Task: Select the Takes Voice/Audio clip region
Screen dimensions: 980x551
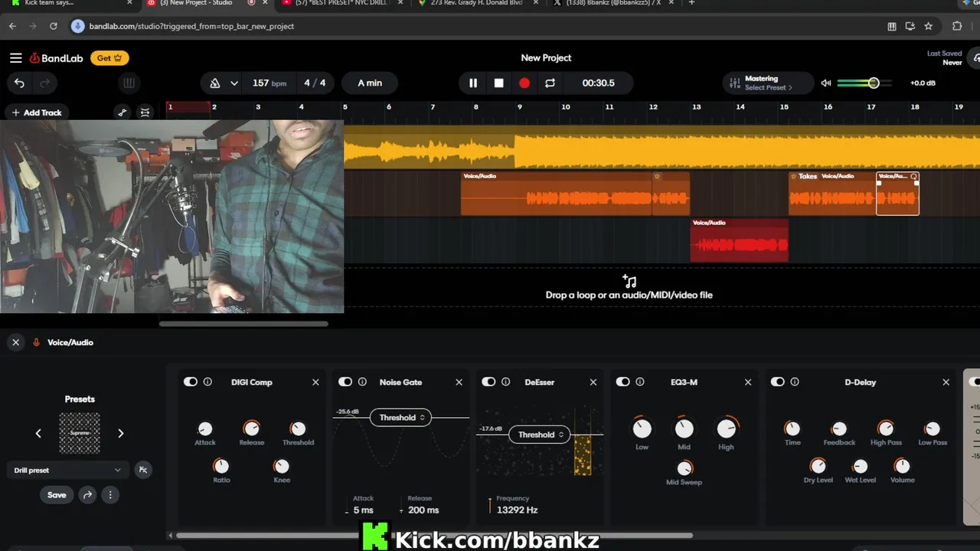Action: (832, 194)
